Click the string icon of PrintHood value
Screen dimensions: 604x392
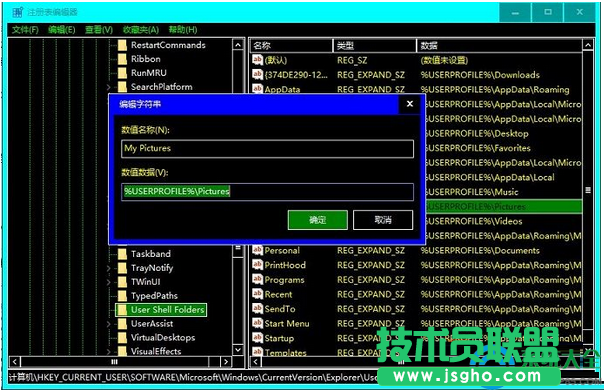[257, 265]
